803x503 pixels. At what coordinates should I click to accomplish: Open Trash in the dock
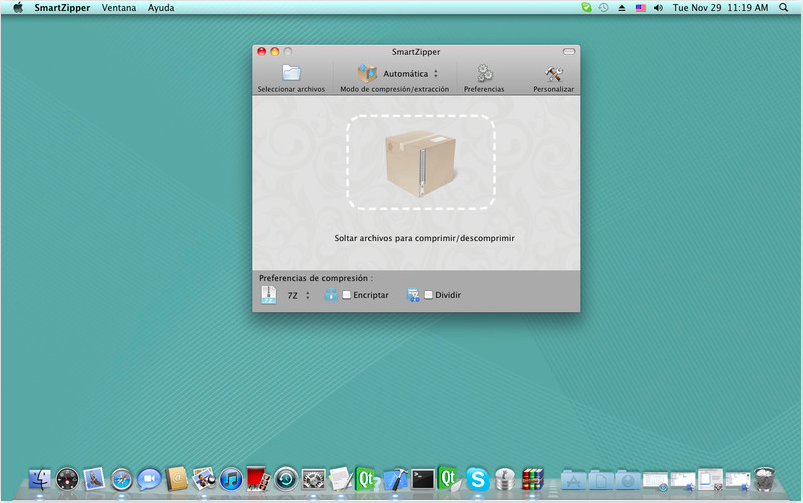pyautogui.click(x=765, y=479)
